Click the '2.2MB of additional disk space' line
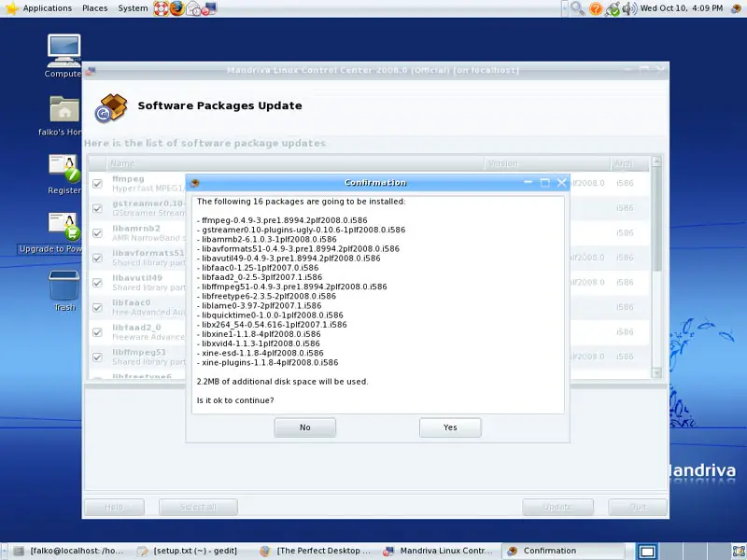The width and height of the screenshot is (747, 560). tap(283, 382)
